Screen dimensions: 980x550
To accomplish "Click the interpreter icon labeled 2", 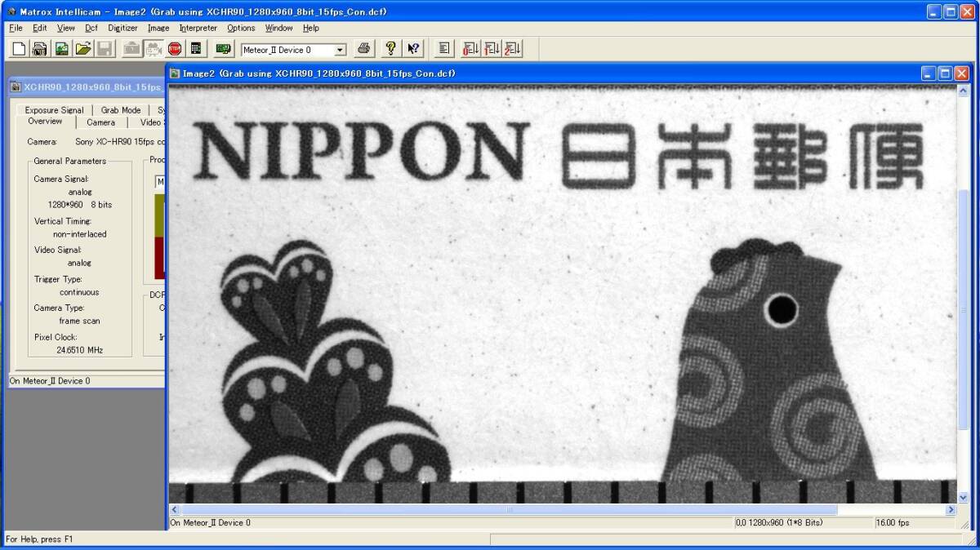I will tap(513, 49).
